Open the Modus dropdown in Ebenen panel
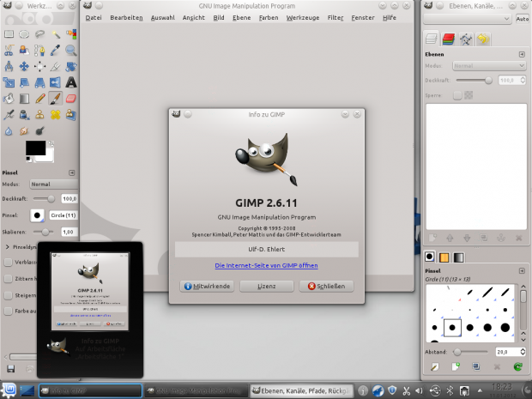The height and width of the screenshot is (399, 532). 489,66
